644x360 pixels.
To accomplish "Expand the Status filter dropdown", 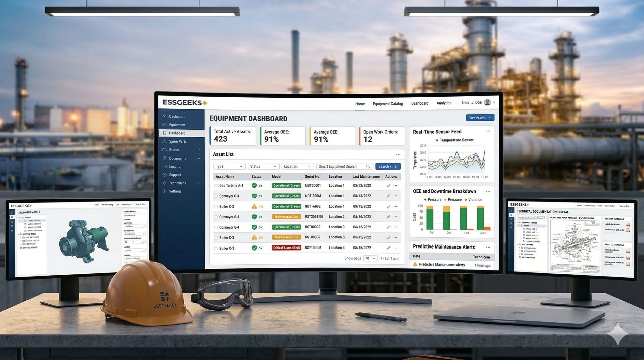I will (263, 166).
